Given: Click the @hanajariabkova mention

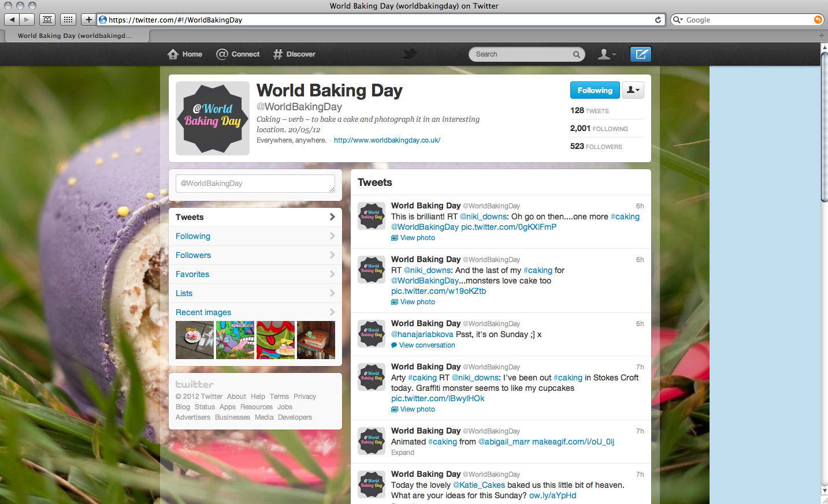Looking at the screenshot, I should 422,334.
